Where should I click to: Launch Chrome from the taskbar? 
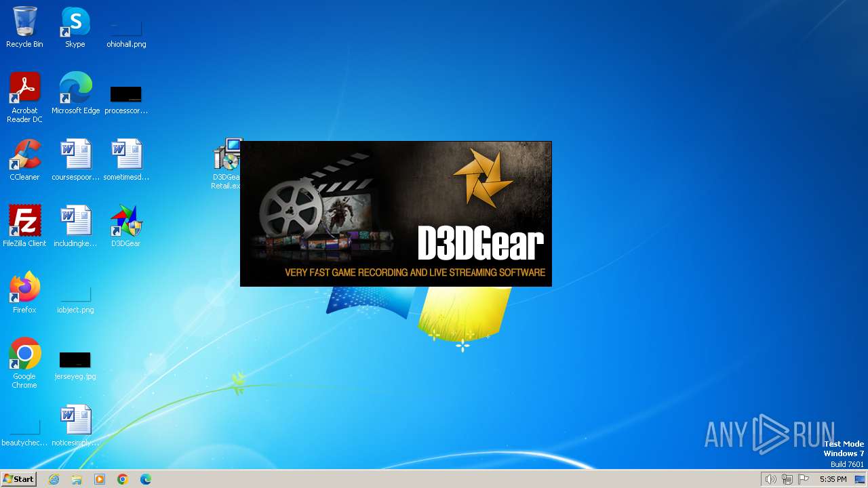point(123,479)
